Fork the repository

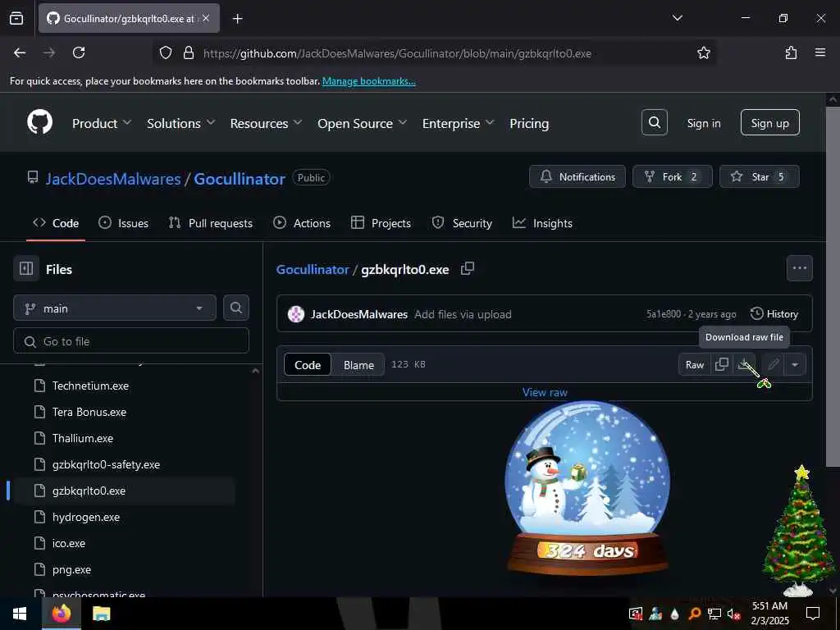coord(673,176)
